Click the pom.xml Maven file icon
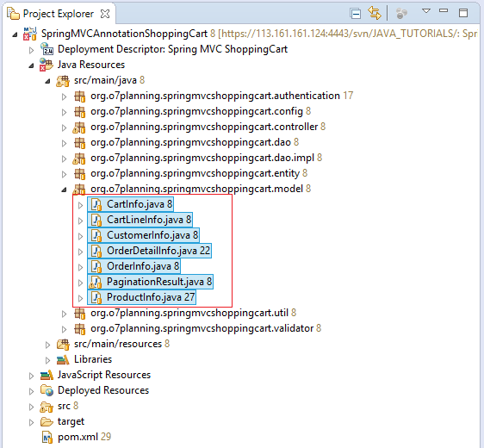The width and height of the screenshot is (484, 448). [47, 437]
